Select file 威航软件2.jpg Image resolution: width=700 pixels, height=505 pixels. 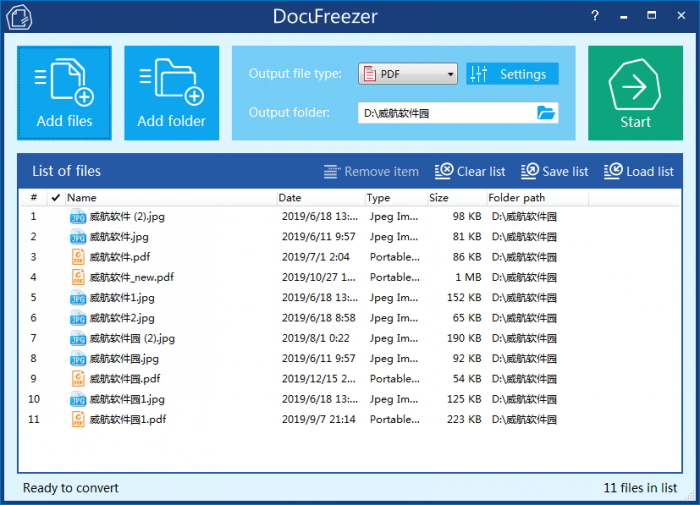[122, 318]
